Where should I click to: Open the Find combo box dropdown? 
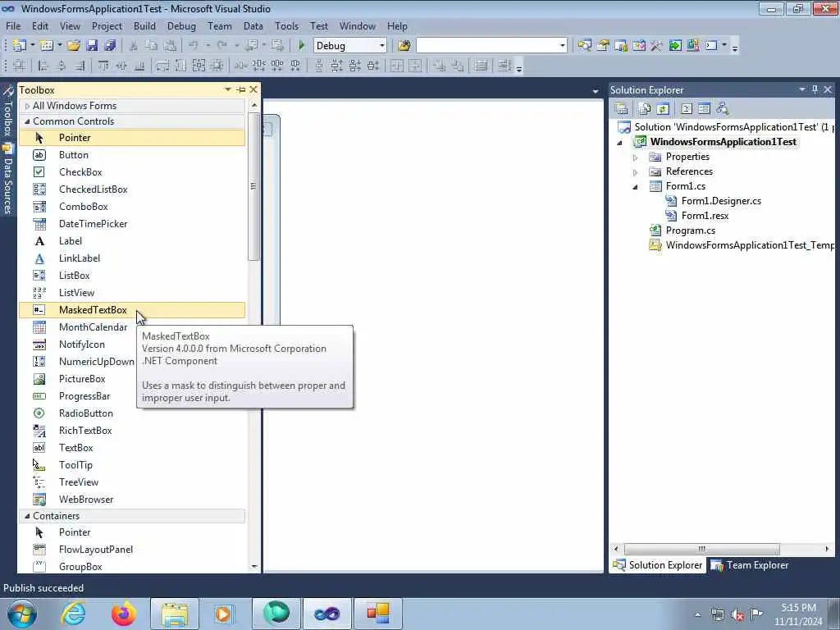point(562,46)
